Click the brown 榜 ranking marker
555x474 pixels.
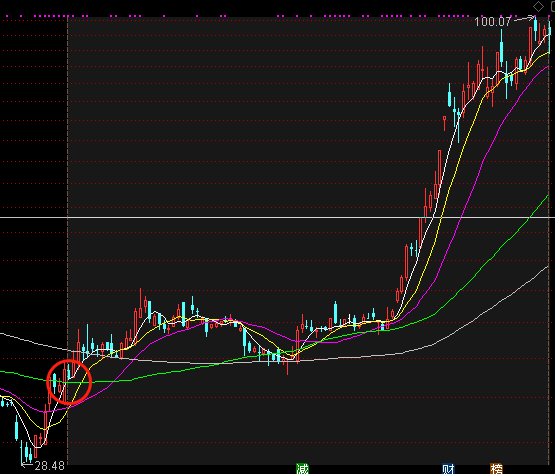click(x=496, y=469)
